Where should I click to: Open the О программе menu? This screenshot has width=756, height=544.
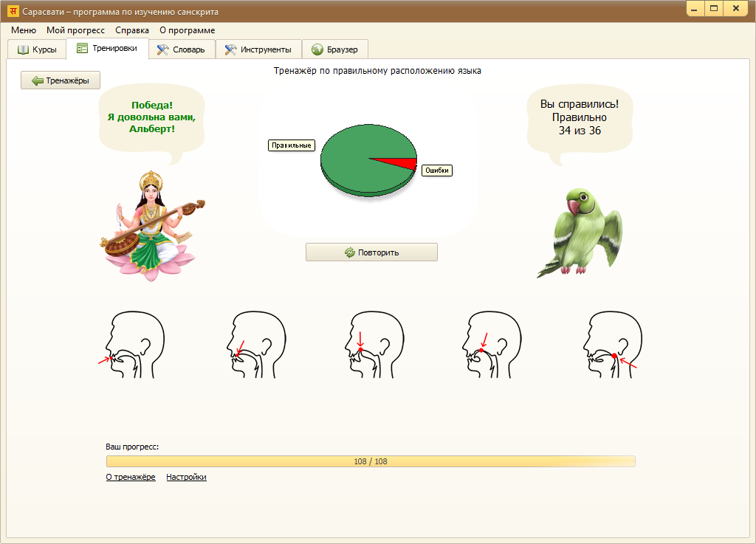(187, 30)
